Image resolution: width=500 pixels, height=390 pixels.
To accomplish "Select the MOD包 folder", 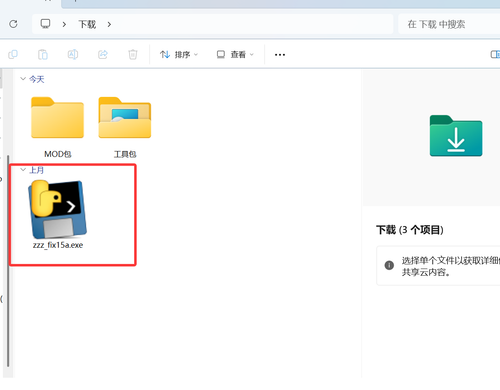I will (x=57, y=127).
